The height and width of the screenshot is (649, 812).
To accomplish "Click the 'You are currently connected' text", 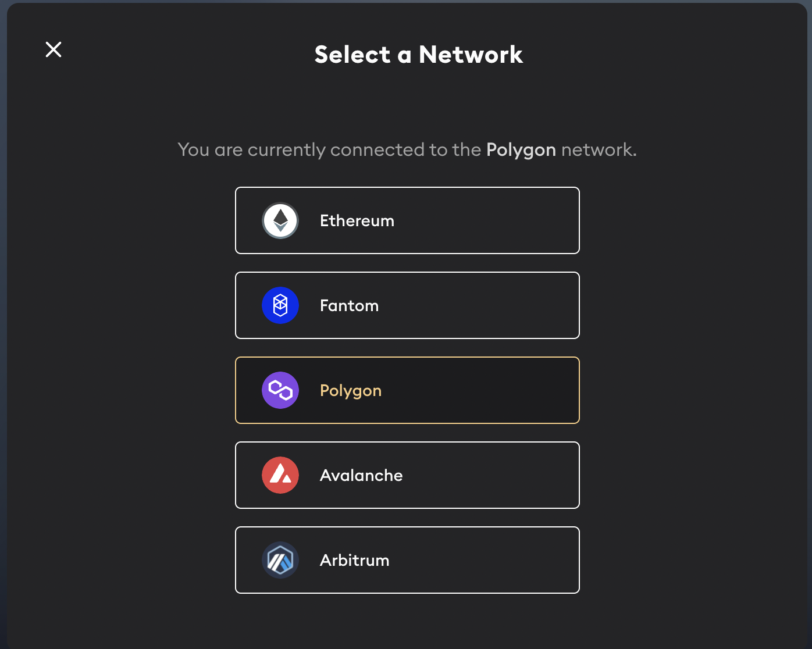I will [301, 150].
